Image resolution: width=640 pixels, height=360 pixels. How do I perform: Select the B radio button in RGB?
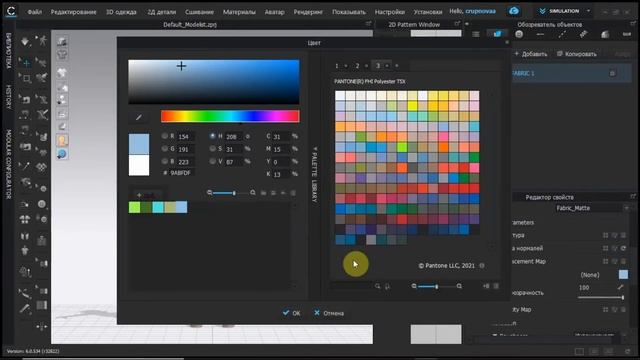[164, 161]
